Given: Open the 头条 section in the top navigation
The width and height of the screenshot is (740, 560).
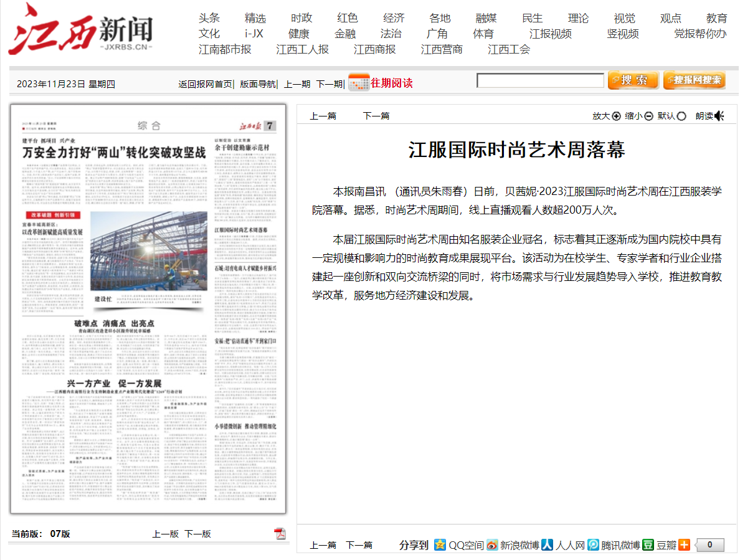Looking at the screenshot, I should (209, 18).
